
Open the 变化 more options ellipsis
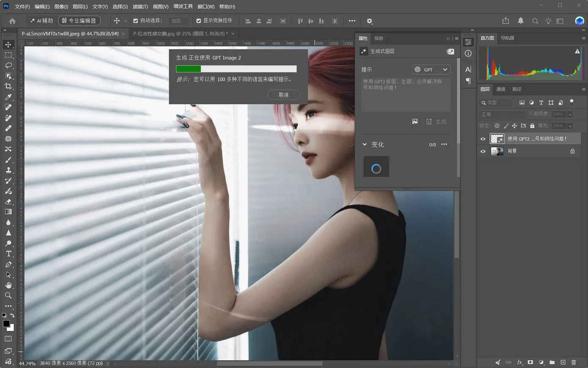coord(444,144)
